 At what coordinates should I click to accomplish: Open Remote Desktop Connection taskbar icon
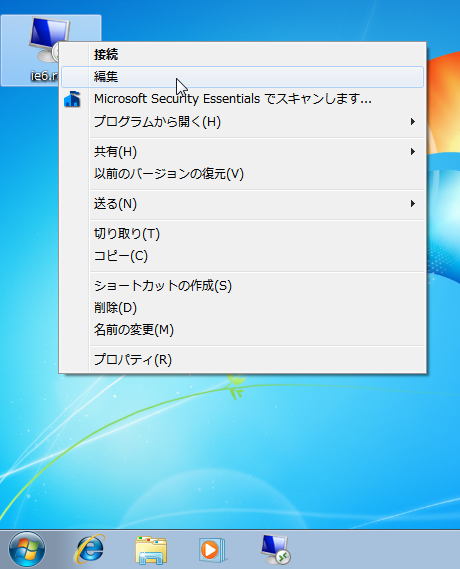pos(276,549)
